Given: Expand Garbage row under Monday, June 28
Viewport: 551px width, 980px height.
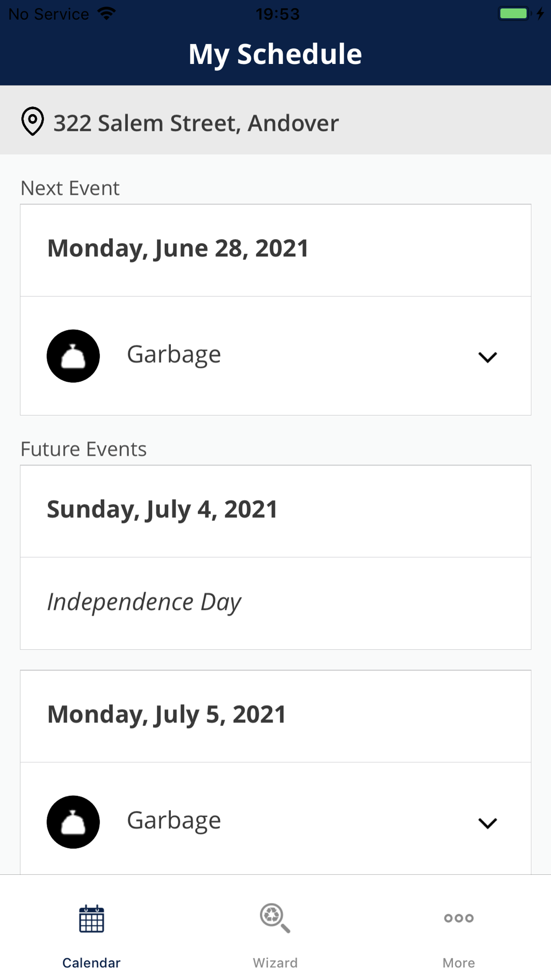Looking at the screenshot, I should (275, 356).
